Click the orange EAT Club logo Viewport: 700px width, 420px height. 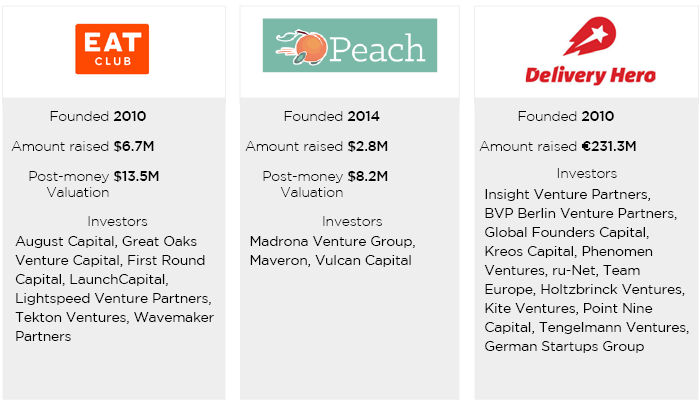[x=112, y=49]
